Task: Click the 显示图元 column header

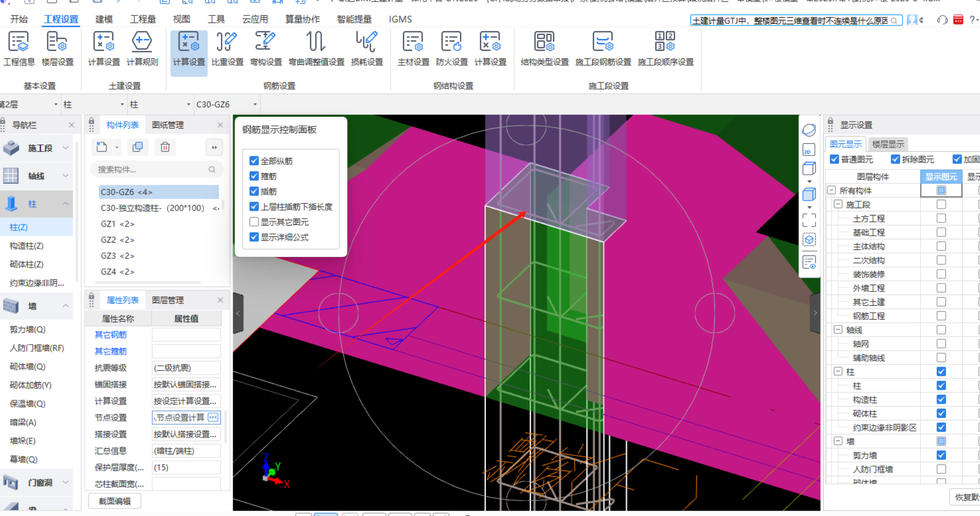Action: tap(941, 176)
